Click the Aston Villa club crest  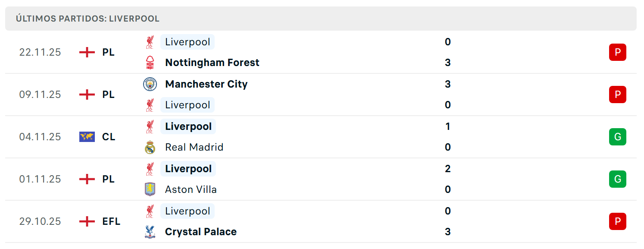(150, 189)
